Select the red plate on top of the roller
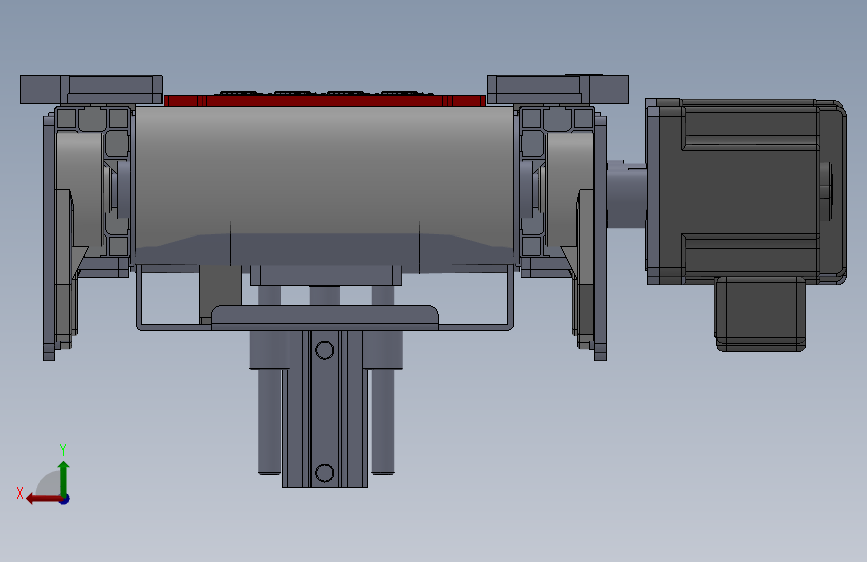 (x=325, y=100)
